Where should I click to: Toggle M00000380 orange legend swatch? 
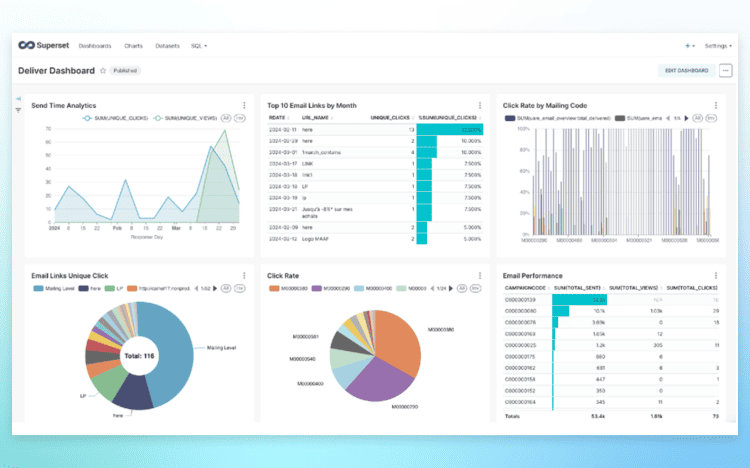point(274,289)
